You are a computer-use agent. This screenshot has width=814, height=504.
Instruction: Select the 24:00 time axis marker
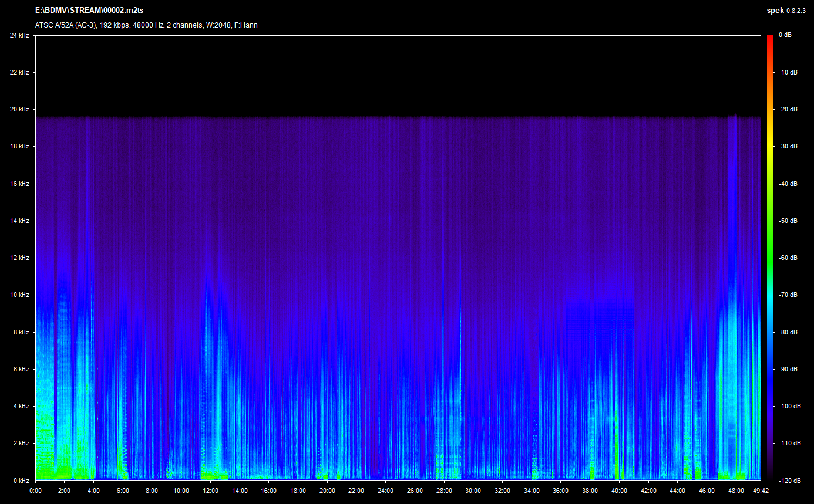pyautogui.click(x=385, y=491)
